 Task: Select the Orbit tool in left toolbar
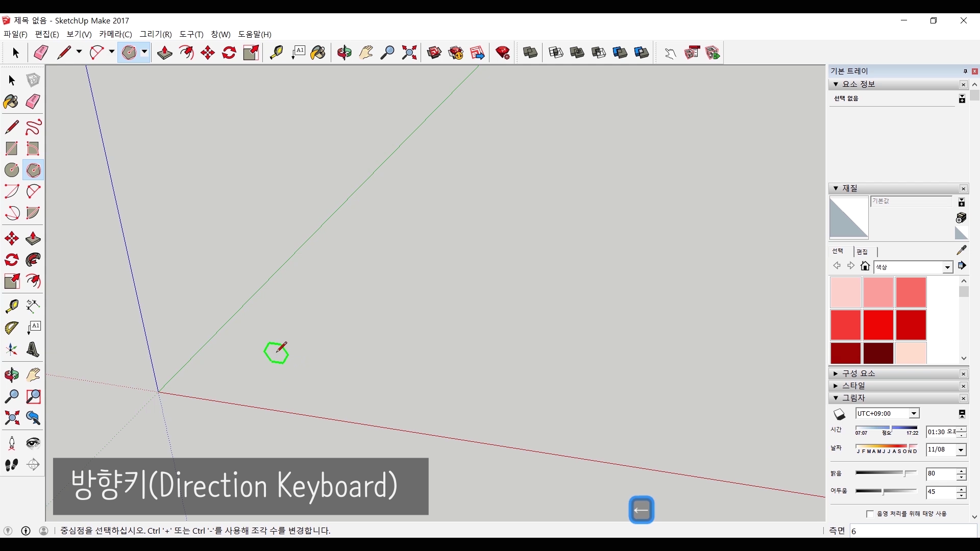pos(11,375)
